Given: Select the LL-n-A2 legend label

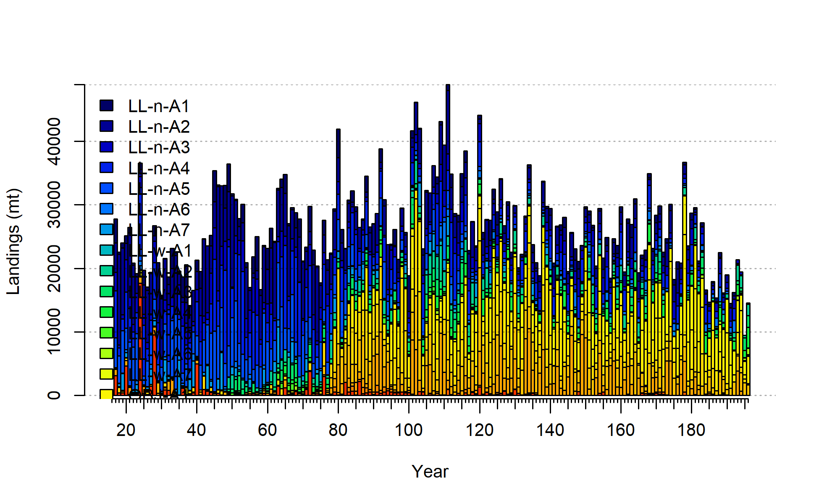Looking at the screenshot, I should click(159, 127).
